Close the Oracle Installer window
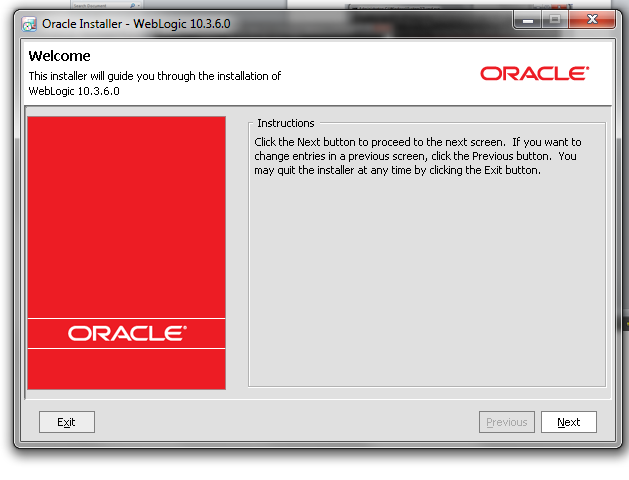 pyautogui.click(x=592, y=19)
